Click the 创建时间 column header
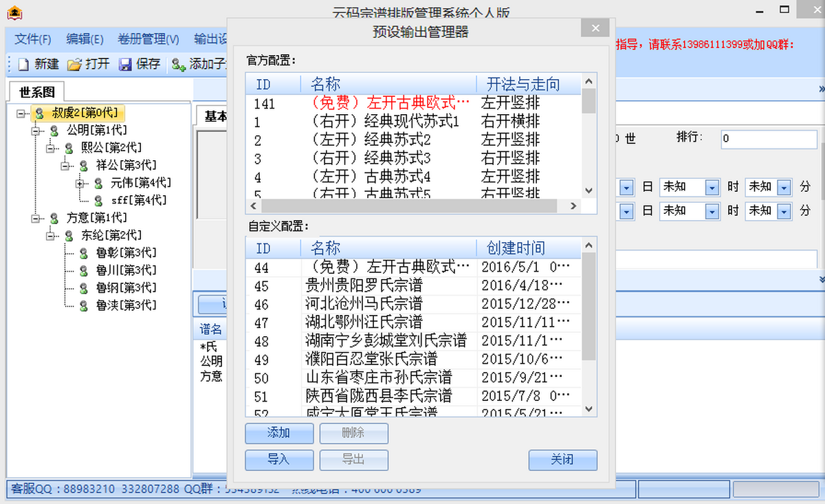The height and width of the screenshot is (504, 825). pos(529,248)
